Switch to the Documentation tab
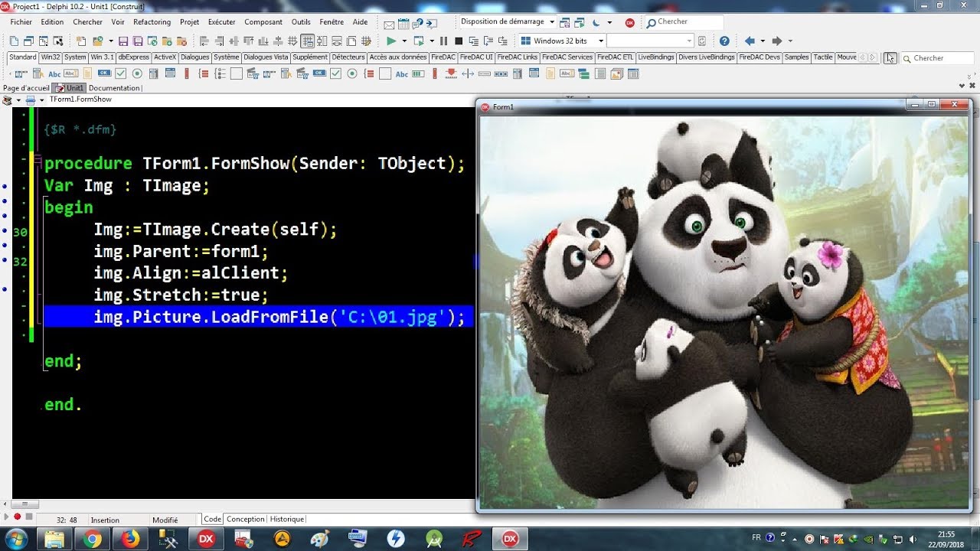Image resolution: width=980 pixels, height=551 pixels. click(114, 88)
